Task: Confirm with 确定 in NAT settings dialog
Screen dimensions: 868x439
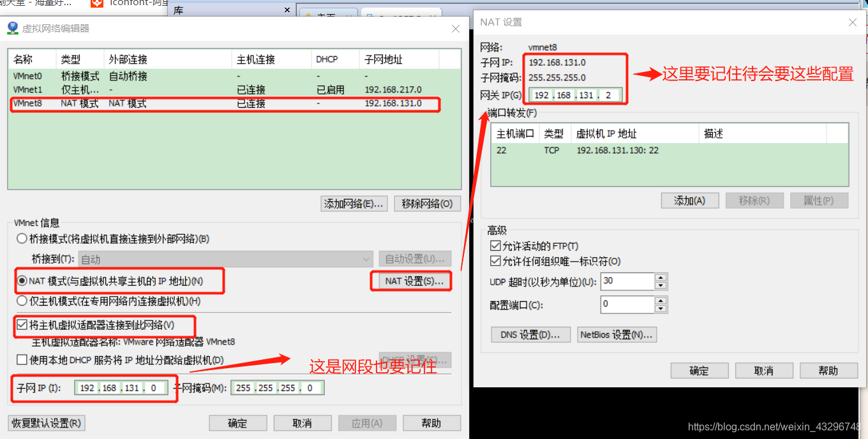Action: (700, 371)
